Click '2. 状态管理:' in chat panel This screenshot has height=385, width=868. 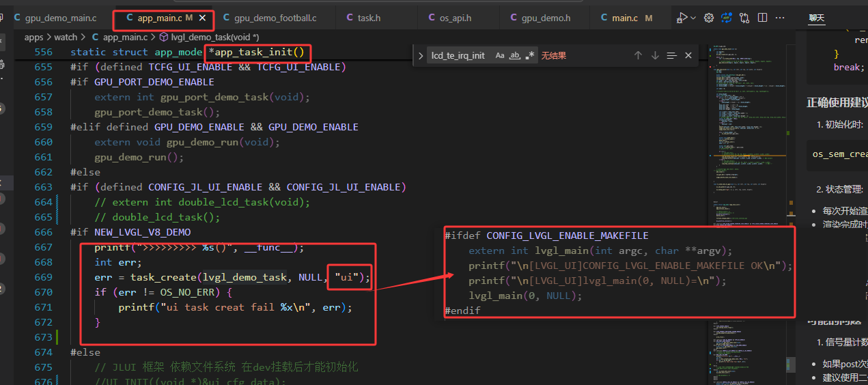(841, 189)
